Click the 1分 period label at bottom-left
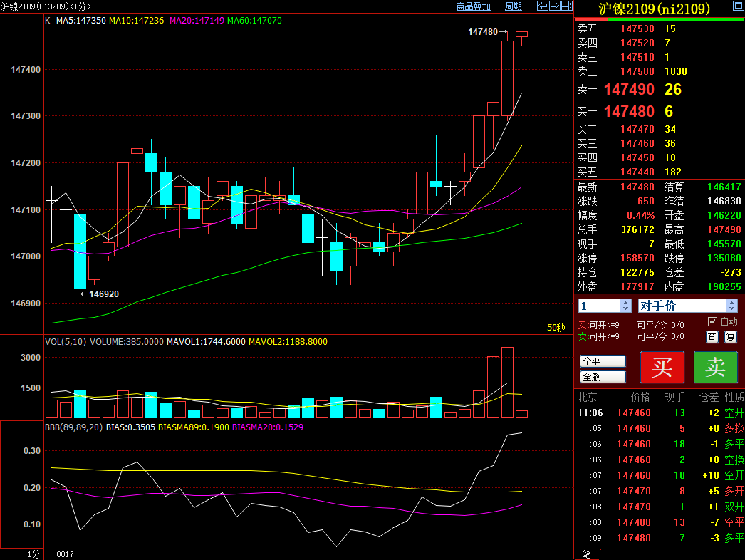This screenshot has height=560, width=745. (x=33, y=555)
